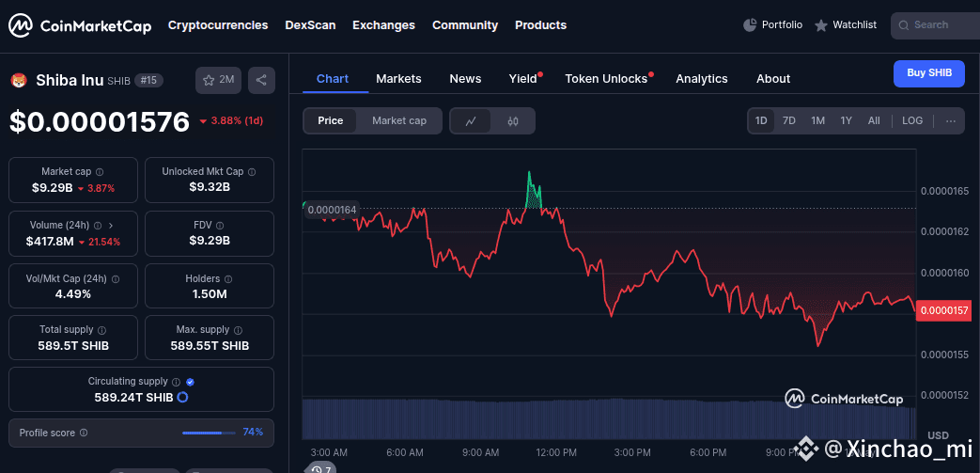Open the Community menu
Viewport: 980px width, 473px height.
tap(465, 25)
